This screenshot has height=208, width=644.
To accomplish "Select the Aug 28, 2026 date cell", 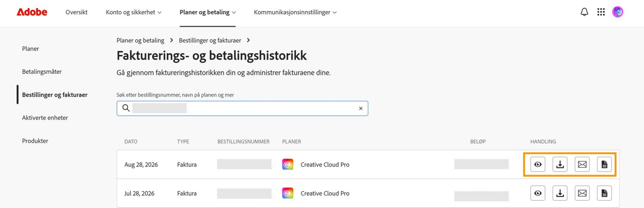I will 141,164.
